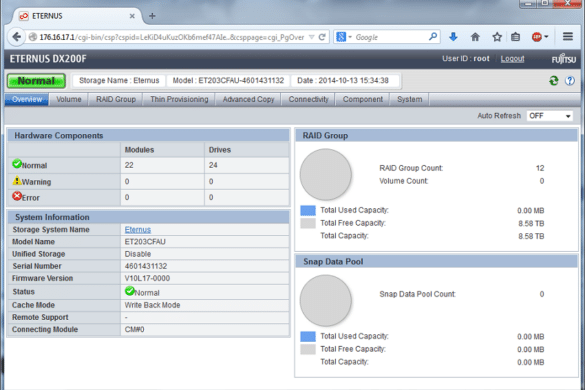The height and width of the screenshot is (390, 585).
Task: Open the Connectivity tab
Action: coord(308,99)
